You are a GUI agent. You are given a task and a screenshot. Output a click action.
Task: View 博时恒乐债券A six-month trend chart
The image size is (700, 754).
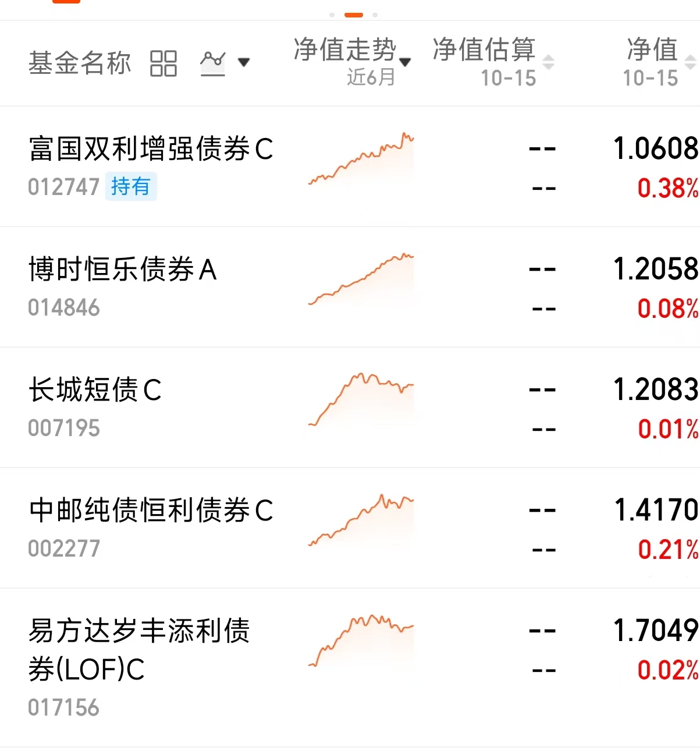tap(361, 279)
